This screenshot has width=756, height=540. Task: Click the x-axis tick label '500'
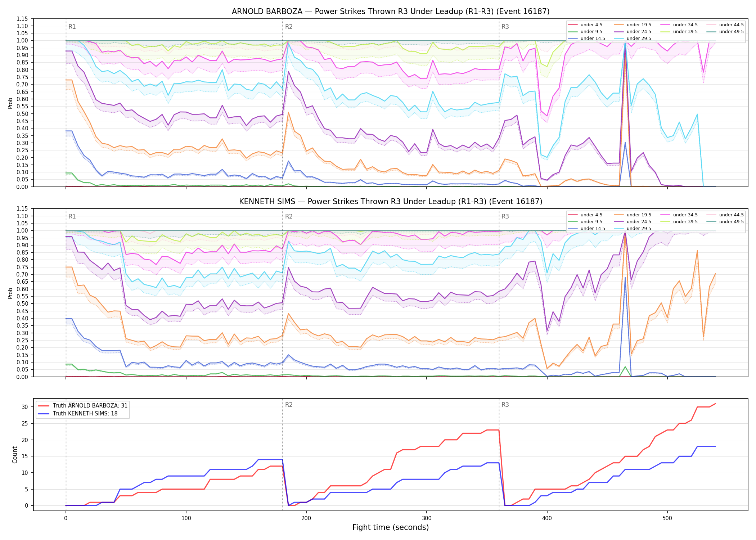(667, 518)
